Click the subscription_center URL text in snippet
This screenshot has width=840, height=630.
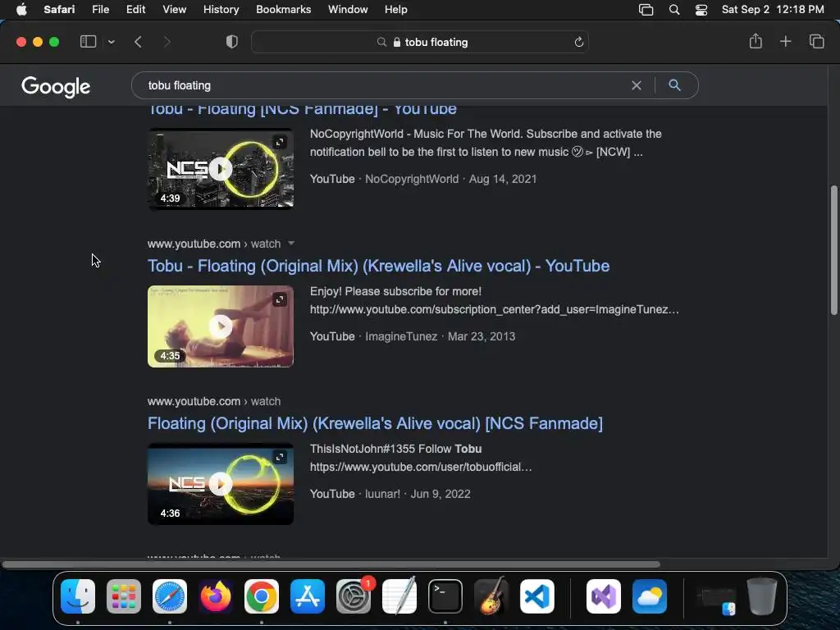click(x=495, y=309)
